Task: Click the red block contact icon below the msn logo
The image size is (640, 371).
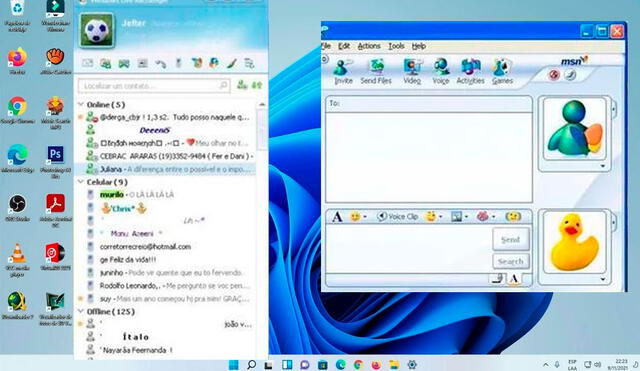Action: pyautogui.click(x=554, y=75)
